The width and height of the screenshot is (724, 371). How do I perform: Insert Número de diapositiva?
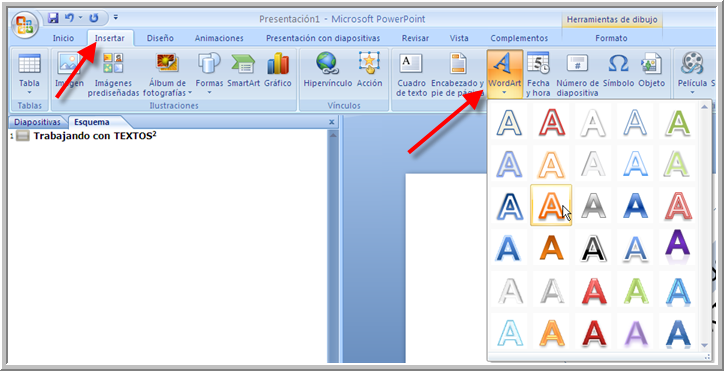pyautogui.click(x=577, y=75)
